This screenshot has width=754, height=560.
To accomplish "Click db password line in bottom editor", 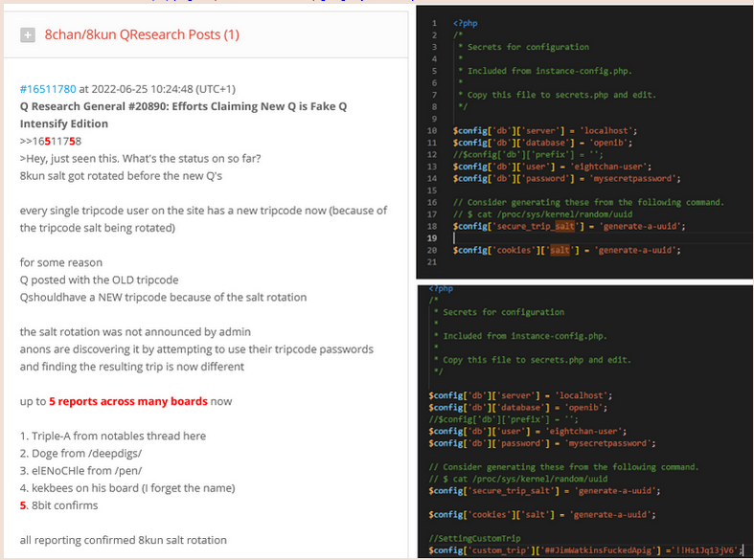I will click(542, 443).
